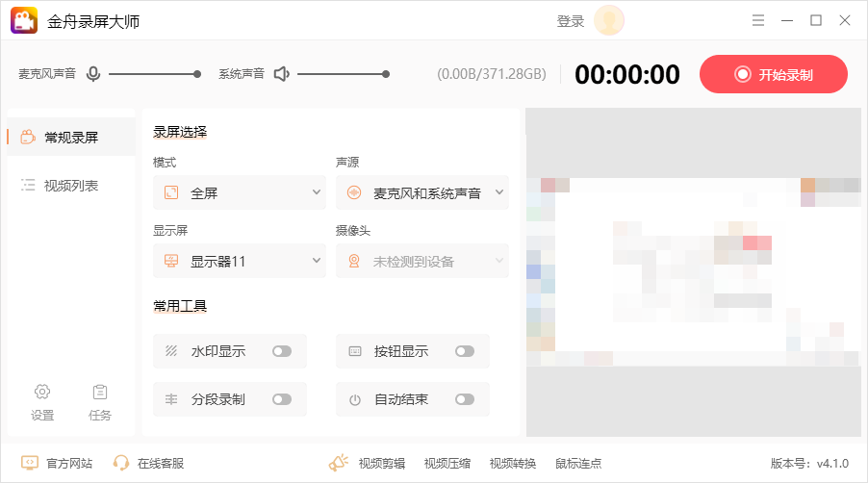Enable the 分段录制 switch
This screenshot has height=483, width=868.
[x=282, y=399]
